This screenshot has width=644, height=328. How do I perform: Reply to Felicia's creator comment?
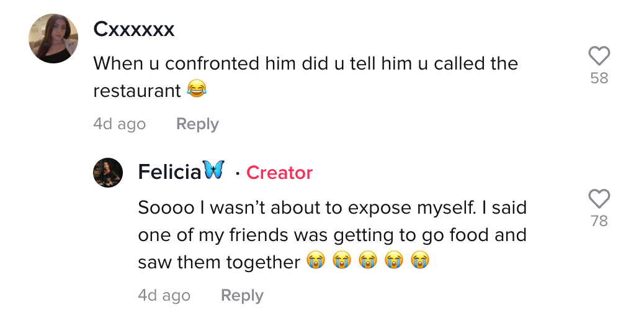pos(242,296)
